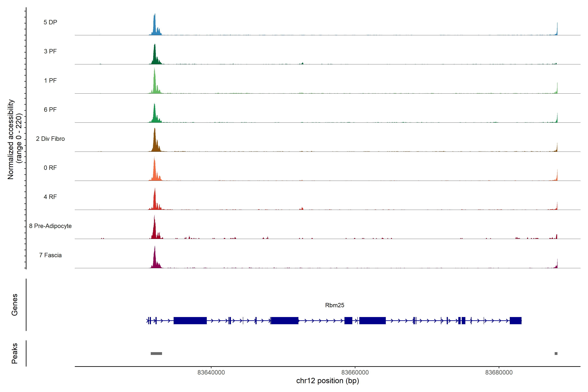The image size is (588, 392).
Task: Click the 5 DP track label
Action: (50, 22)
